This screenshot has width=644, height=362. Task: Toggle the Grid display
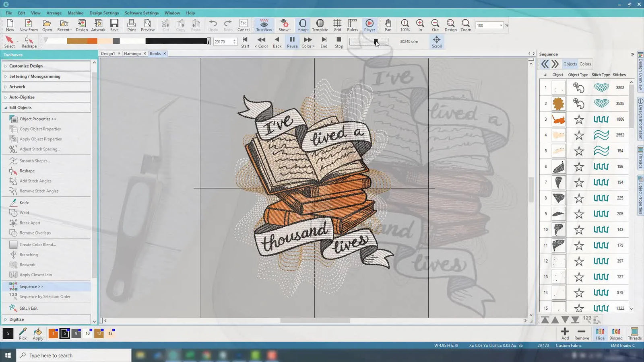pyautogui.click(x=337, y=25)
